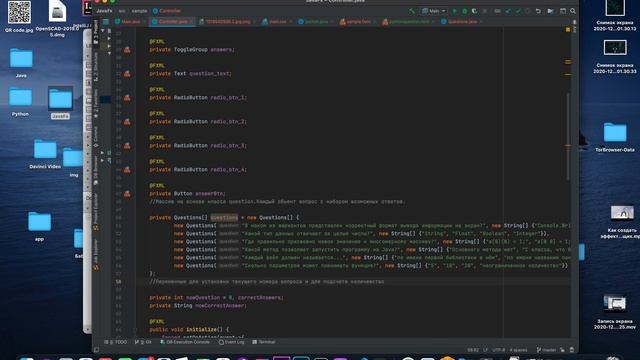Image resolution: width=640 pixels, height=360 pixels.
Task: Select the highlighted JavaFx desktop folder
Action: [x=60, y=103]
